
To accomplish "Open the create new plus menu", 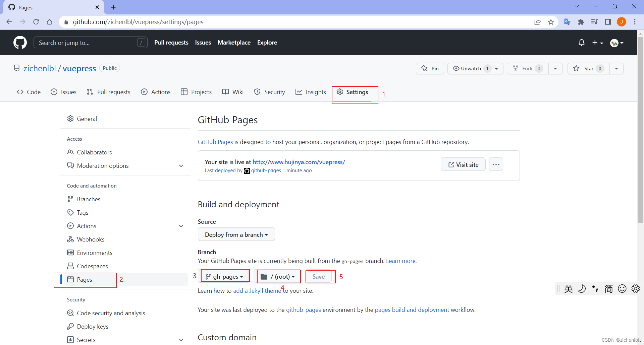I will (598, 43).
